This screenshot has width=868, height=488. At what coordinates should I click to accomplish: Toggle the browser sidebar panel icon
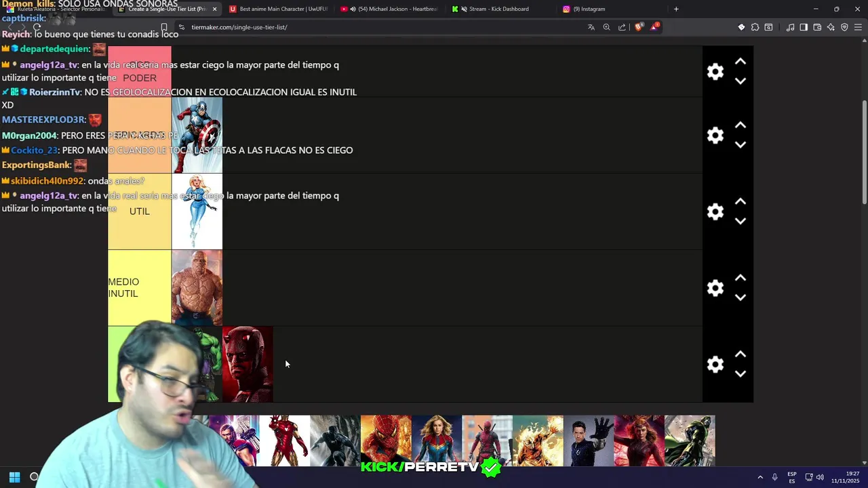[804, 27]
